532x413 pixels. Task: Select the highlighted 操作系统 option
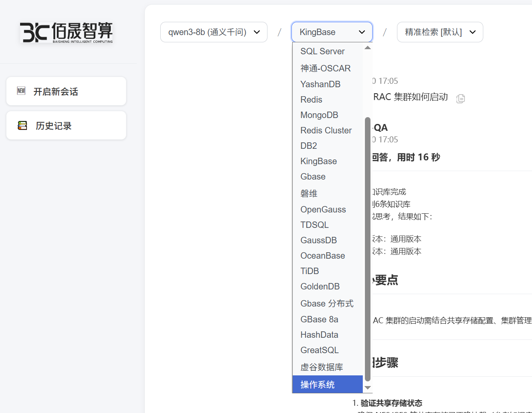[328, 384]
